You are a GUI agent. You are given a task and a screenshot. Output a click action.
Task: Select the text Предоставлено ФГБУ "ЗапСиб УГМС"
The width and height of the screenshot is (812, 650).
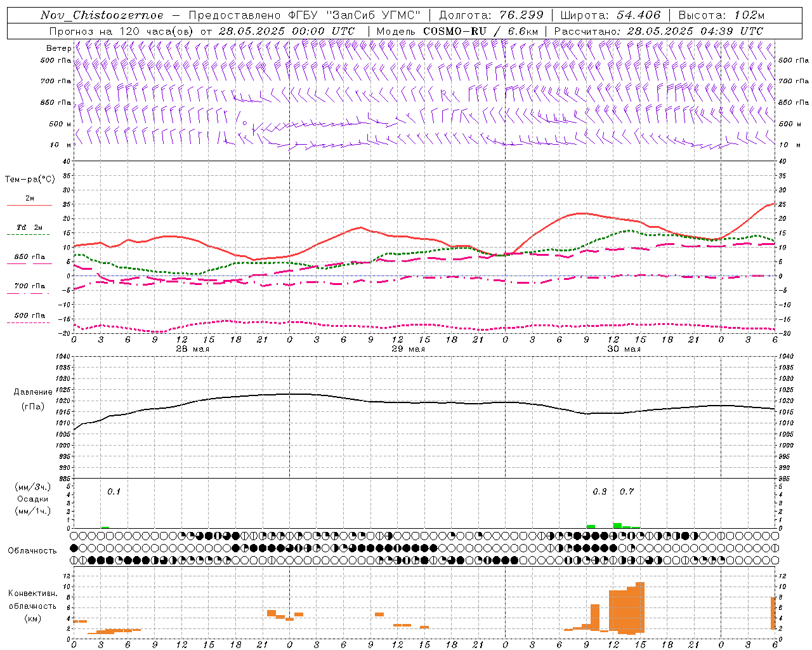click(305, 15)
